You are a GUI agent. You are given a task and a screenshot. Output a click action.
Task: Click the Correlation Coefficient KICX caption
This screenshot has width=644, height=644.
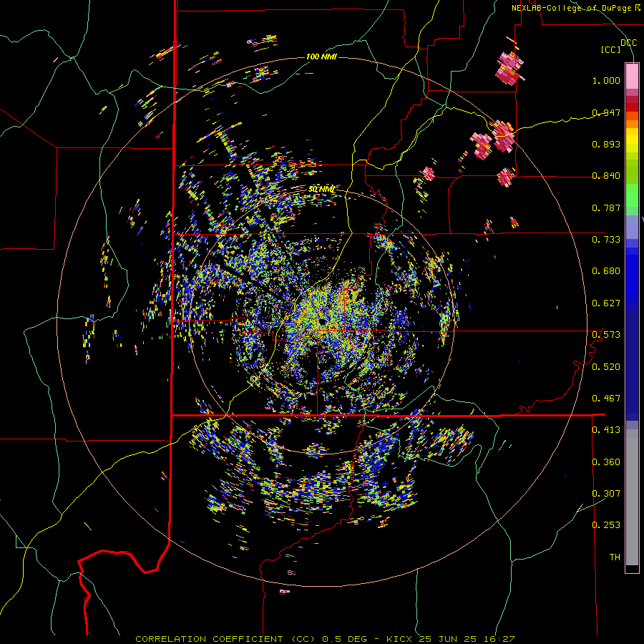(325, 639)
